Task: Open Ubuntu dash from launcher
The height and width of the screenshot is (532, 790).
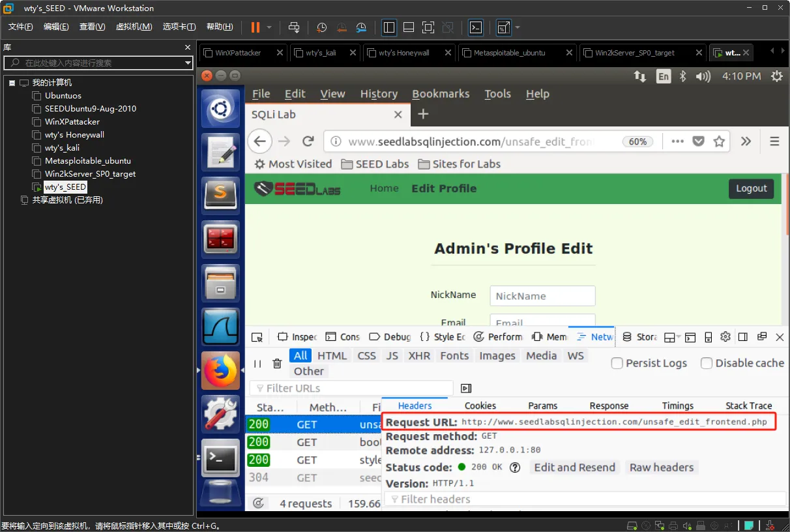Action: click(x=220, y=108)
